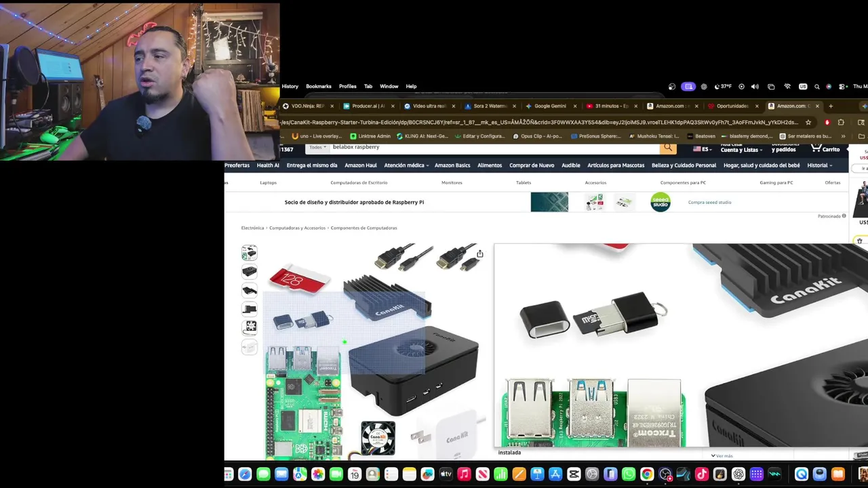Image resolution: width=868 pixels, height=488 pixels.
Task: Open Audible nav link
Action: pos(571,165)
